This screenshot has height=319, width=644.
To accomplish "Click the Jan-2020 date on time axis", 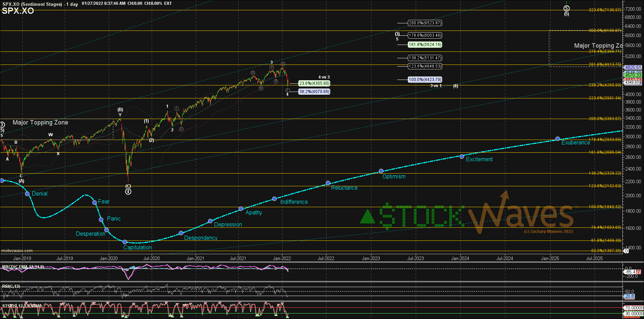I will pos(108,258).
